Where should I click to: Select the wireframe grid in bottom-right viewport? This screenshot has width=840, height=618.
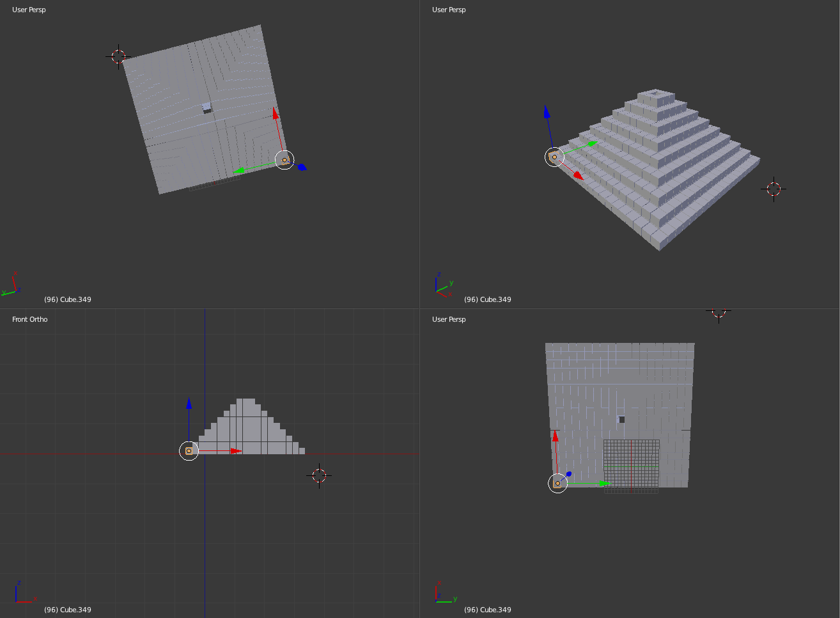click(x=631, y=465)
